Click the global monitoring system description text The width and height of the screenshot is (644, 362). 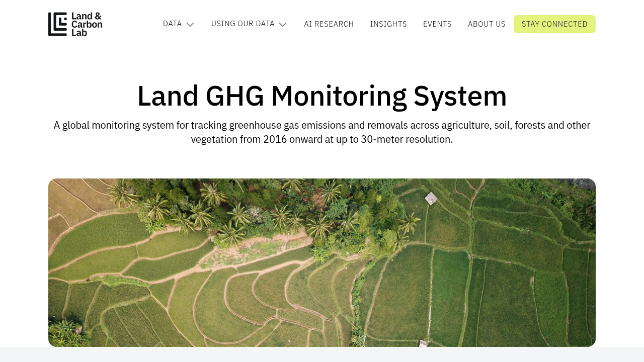[x=322, y=132]
